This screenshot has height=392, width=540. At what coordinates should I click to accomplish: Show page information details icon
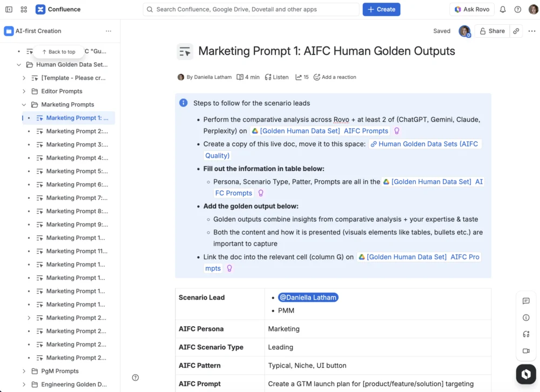click(x=526, y=318)
